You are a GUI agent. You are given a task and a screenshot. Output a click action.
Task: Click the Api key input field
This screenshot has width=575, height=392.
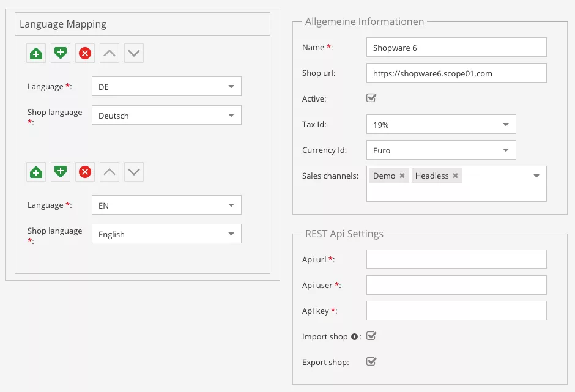click(456, 311)
